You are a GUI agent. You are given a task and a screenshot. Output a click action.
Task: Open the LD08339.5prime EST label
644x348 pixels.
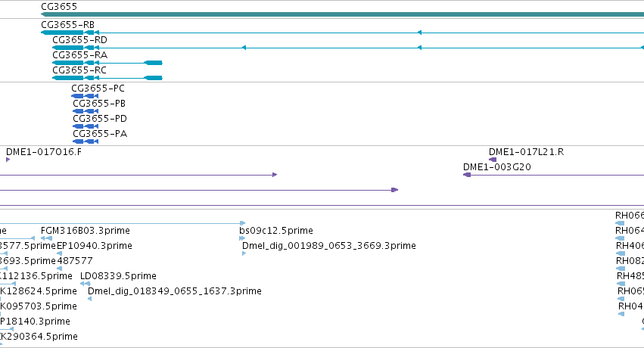[118, 276]
